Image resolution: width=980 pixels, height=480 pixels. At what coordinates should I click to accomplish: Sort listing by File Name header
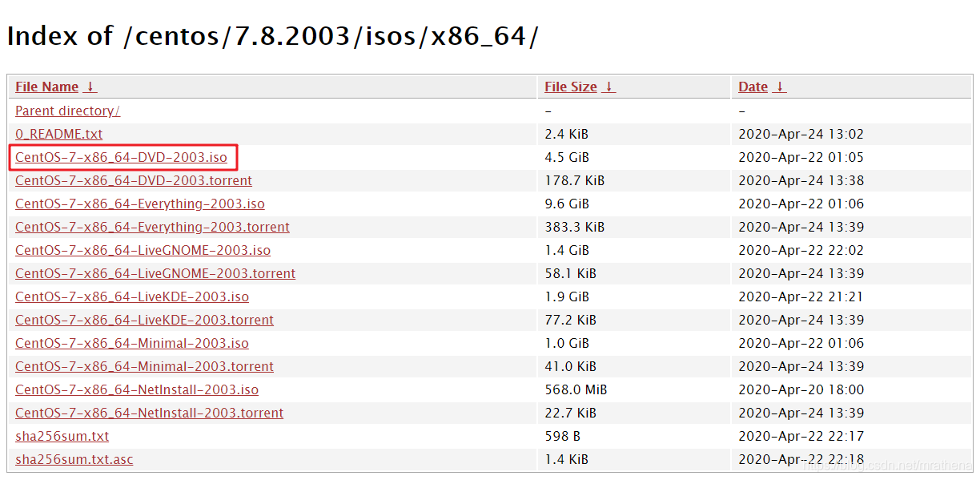(x=46, y=87)
